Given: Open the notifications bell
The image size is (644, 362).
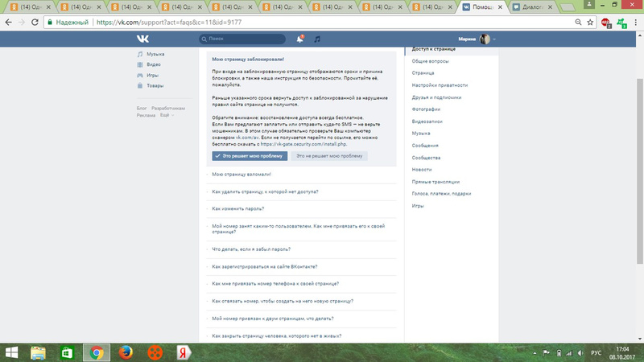Looking at the screenshot, I should 300,39.
